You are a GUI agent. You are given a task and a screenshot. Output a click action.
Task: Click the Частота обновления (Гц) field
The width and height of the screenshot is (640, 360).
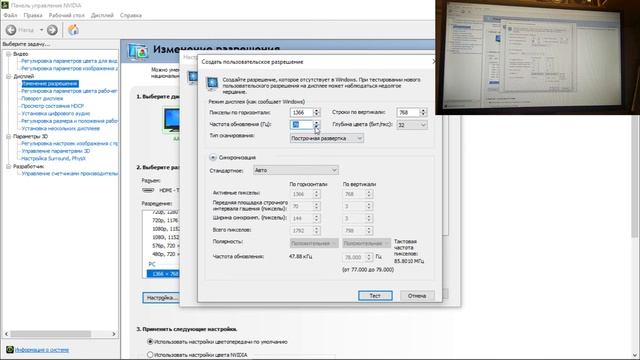tap(301, 124)
